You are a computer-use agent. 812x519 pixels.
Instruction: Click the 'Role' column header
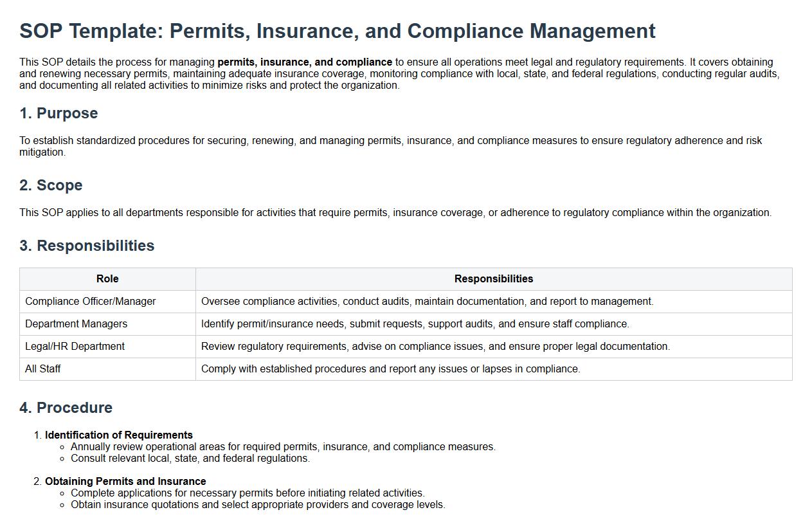tap(107, 279)
